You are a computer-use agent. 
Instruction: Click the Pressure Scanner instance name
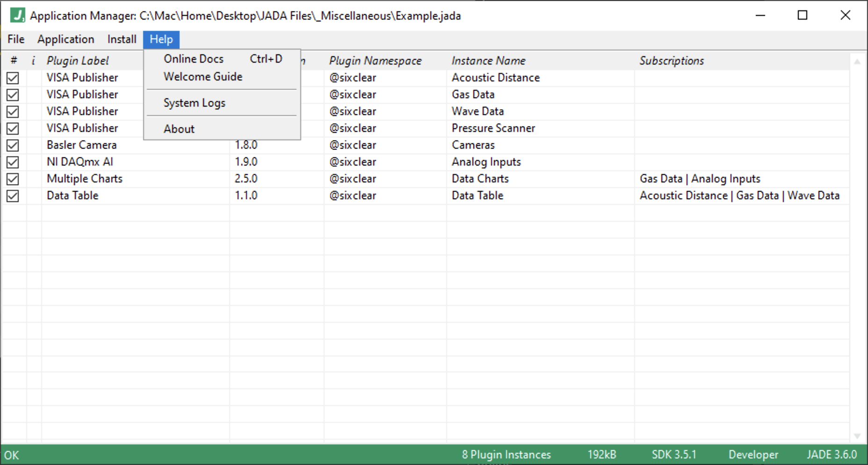click(493, 128)
